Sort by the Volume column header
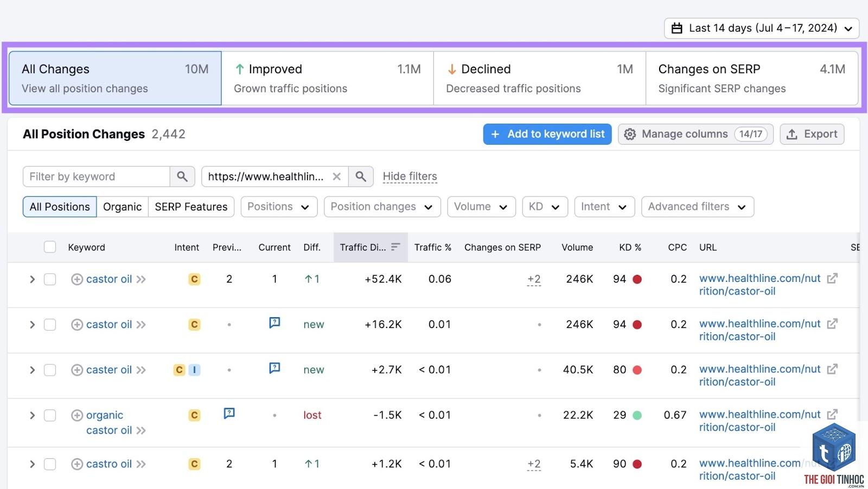Image resolution: width=868 pixels, height=489 pixels. [x=577, y=247]
